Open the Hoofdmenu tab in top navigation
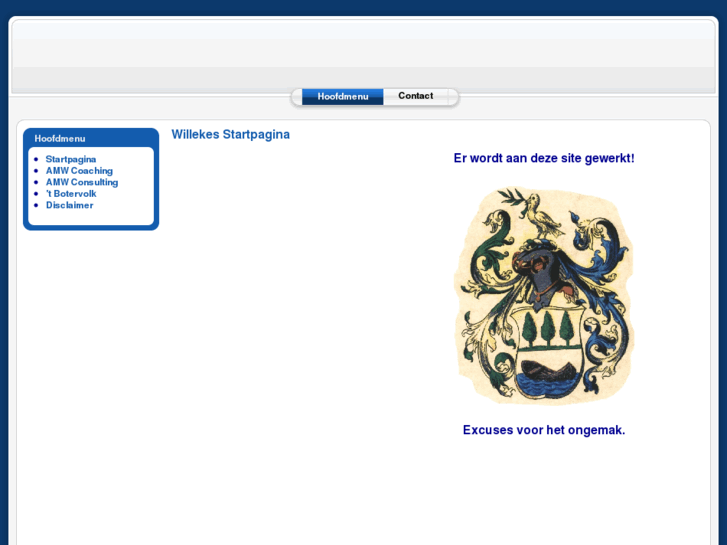This screenshot has width=727, height=545. point(343,96)
